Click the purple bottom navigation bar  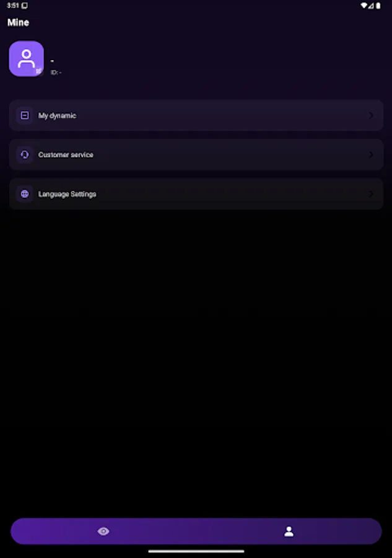(x=196, y=531)
